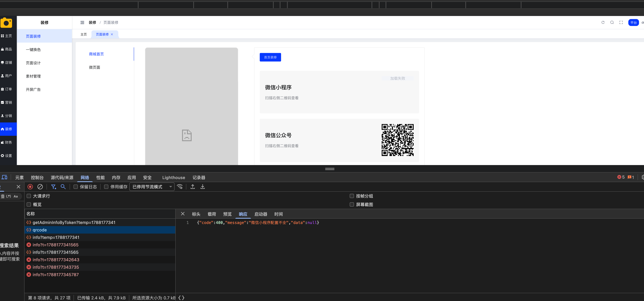Click the pretty-print braces button in the status bar
The width and height of the screenshot is (644, 301).
[181, 298]
